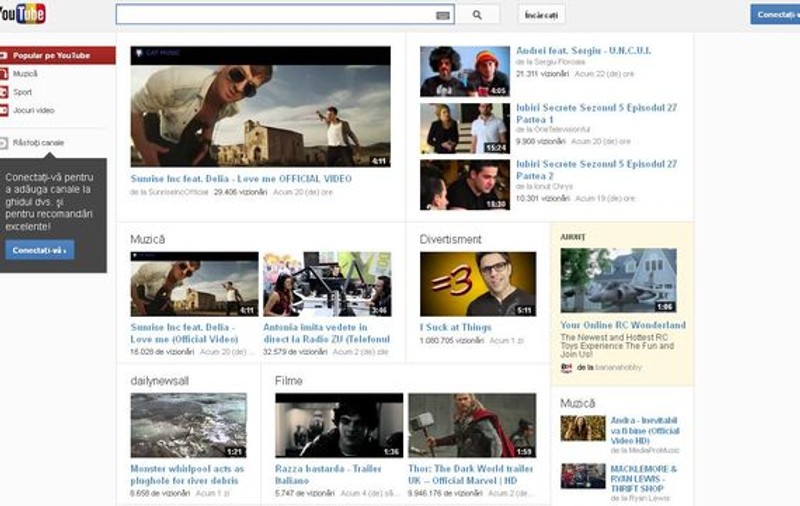The width and height of the screenshot is (800, 506).
Task: Click Conectați-vă button in sidebar tooltip
Action: coord(40,250)
